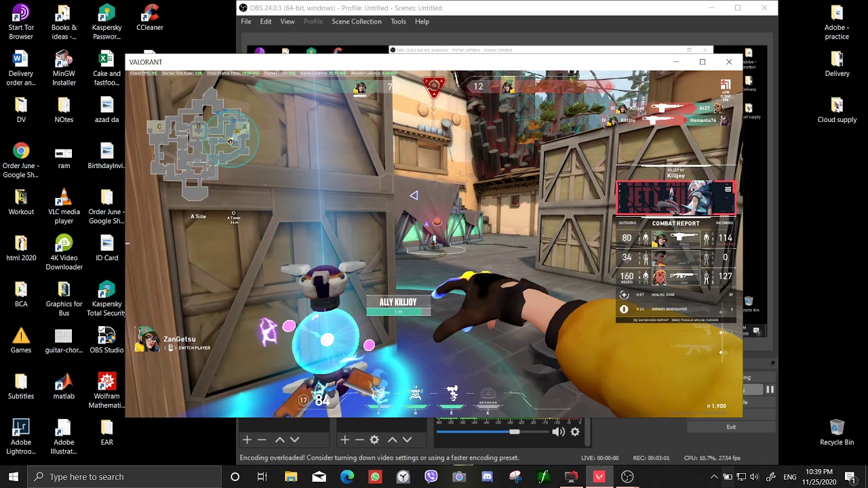Open the Cloud supply folder on desktop

point(837,110)
